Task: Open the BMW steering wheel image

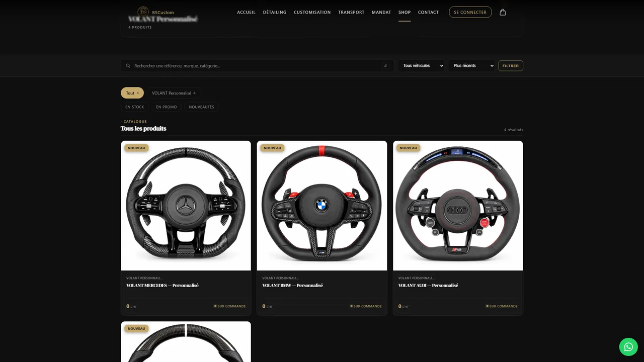Action: 322,206
